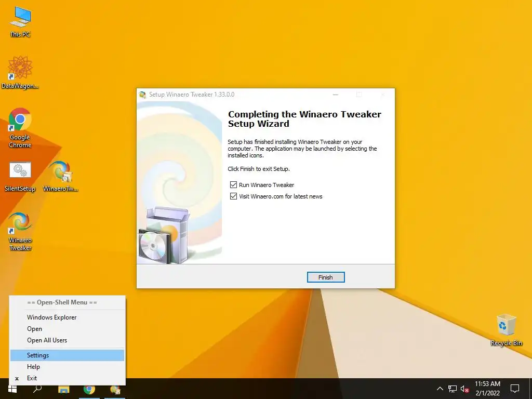Minimize the Setup Winaero Tweaker window
Image resolution: width=532 pixels, height=399 pixels.
pos(336,95)
